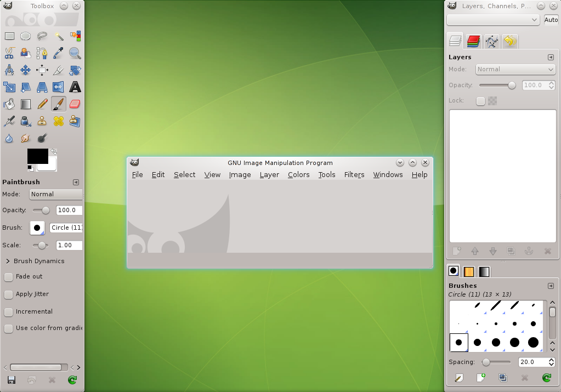Select the Ink tool

pyautogui.click(x=25, y=121)
